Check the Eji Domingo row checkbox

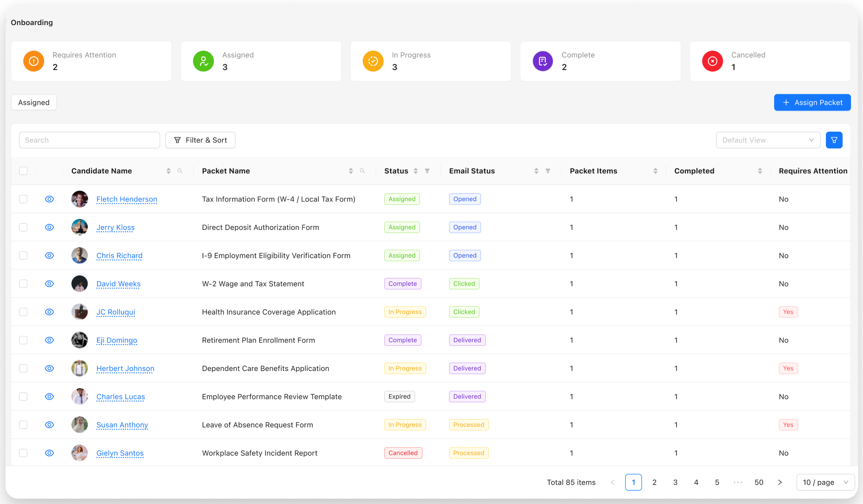[x=23, y=340]
